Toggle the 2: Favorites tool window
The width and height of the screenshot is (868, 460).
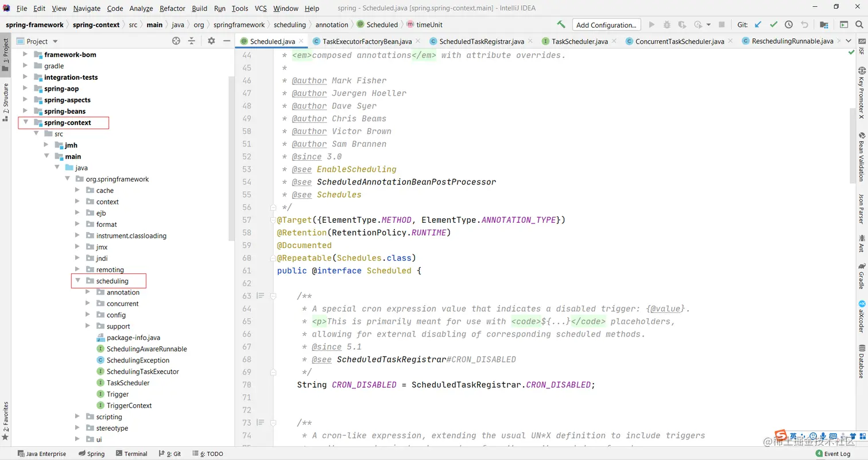(x=5, y=420)
